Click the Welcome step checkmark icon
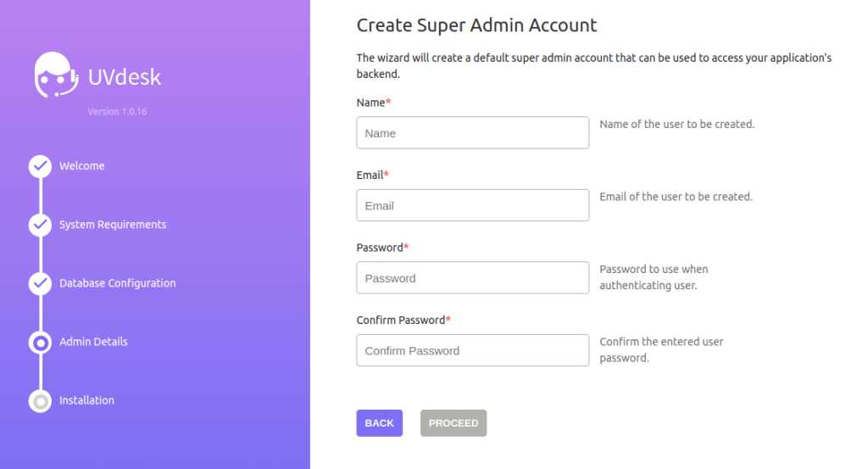The image size is (868, 469). coord(40,166)
